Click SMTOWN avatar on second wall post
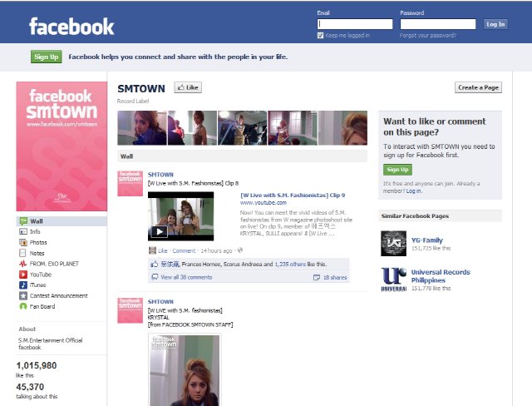This screenshot has width=532, height=406. tap(131, 310)
